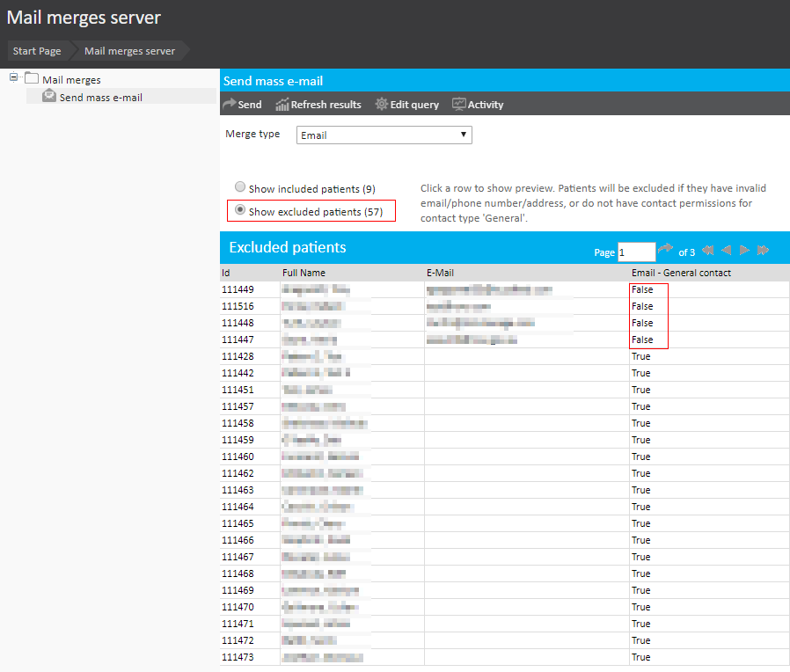
Task: Click Mail merges server breadcrumb
Action: tap(129, 51)
